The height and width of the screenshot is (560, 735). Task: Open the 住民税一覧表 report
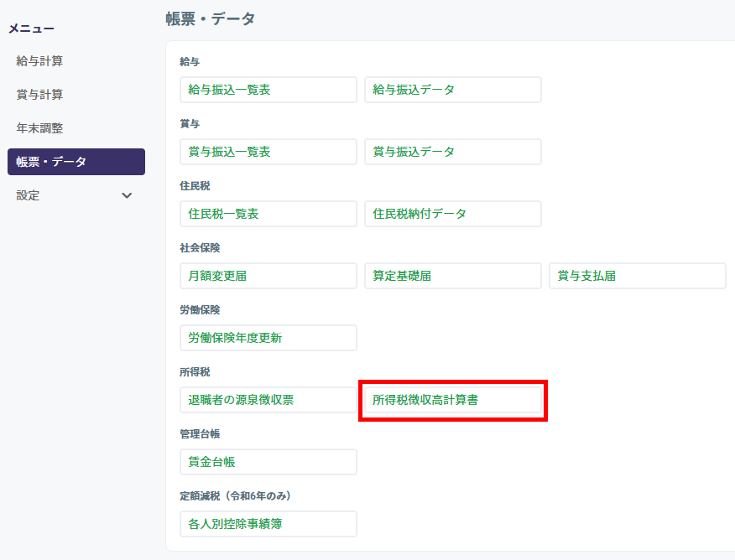[268, 214]
